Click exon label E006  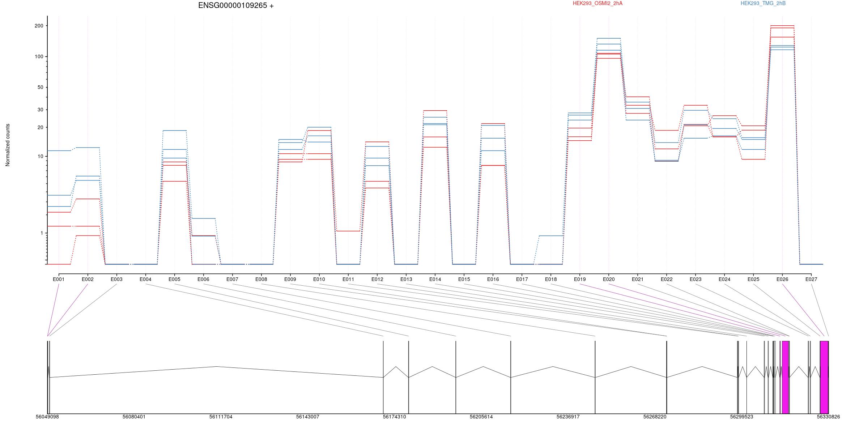click(x=203, y=279)
